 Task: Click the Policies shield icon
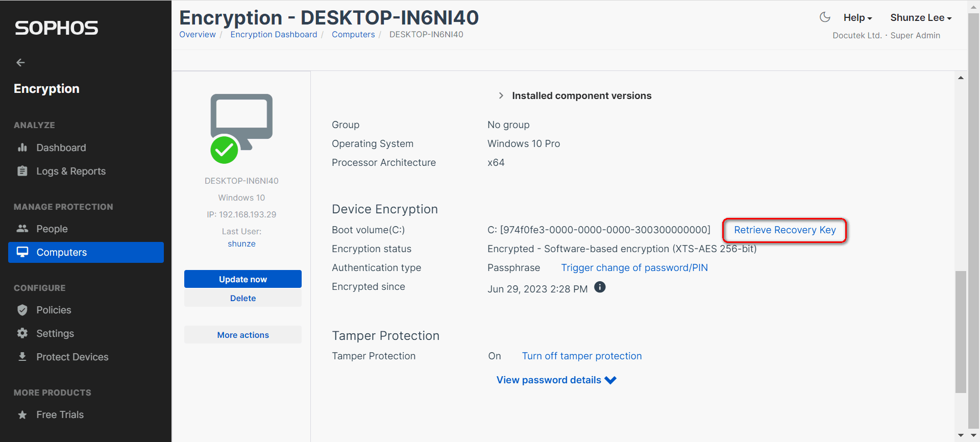pos(22,310)
